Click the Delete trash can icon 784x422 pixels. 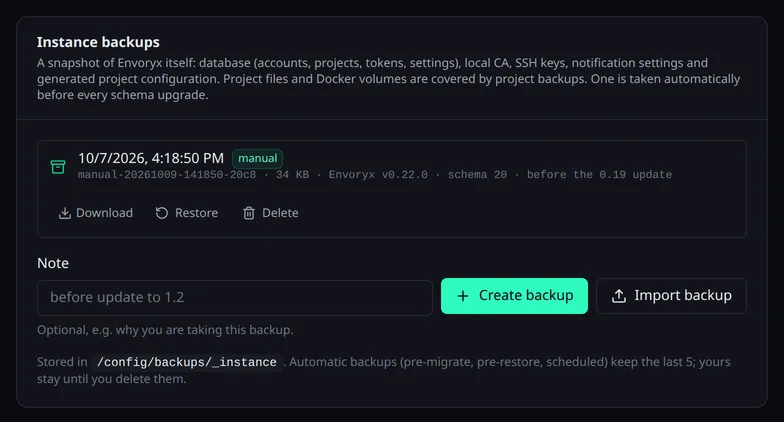click(248, 213)
